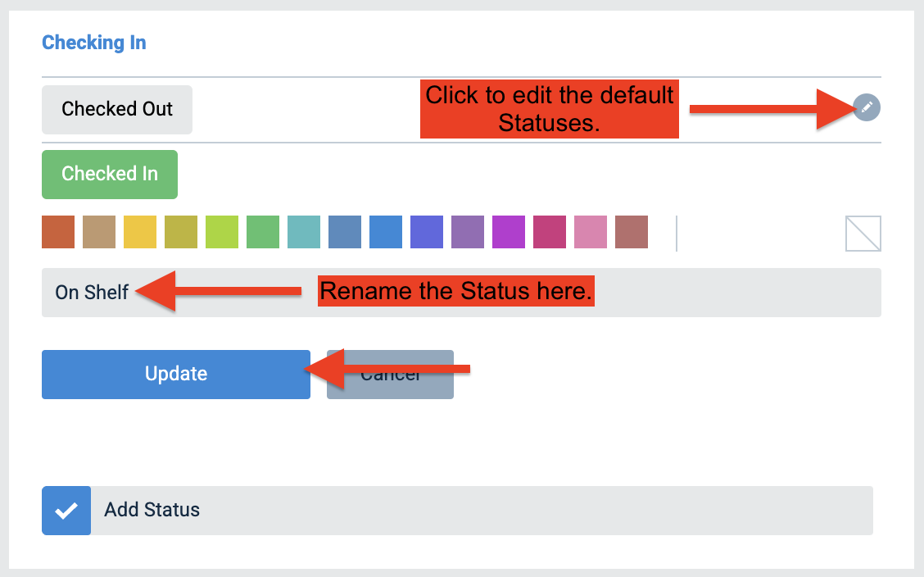Click the Update button
The image size is (924, 577).
[175, 375]
